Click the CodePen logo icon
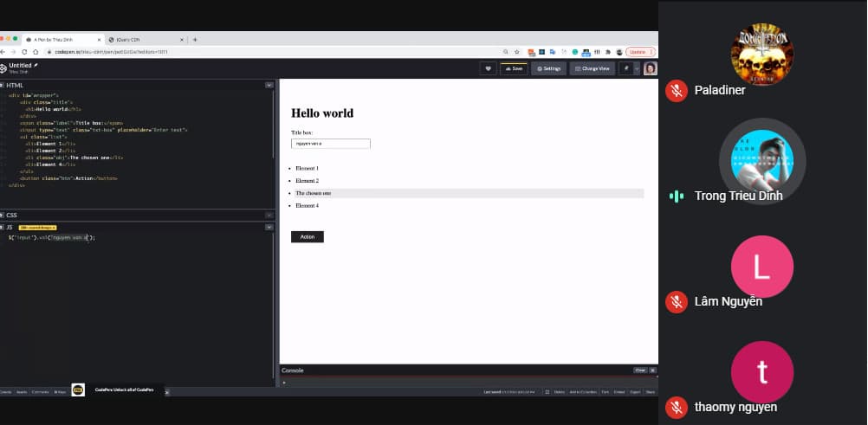Screen dimensions: 868x425 click(x=3, y=68)
